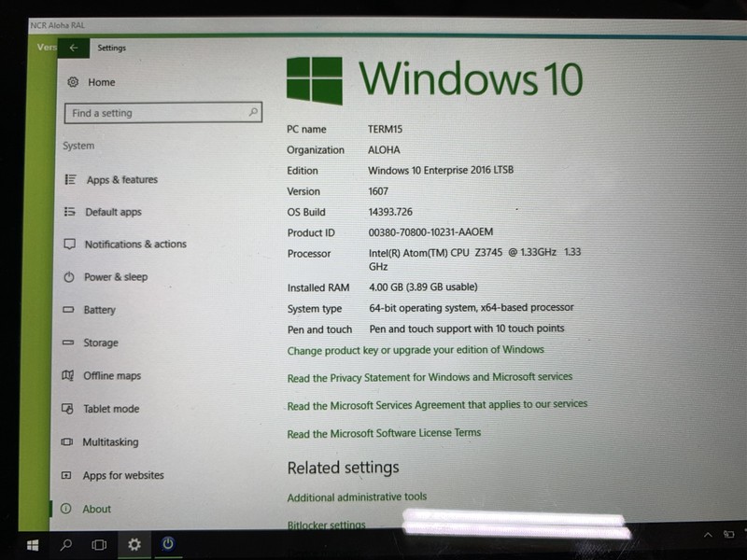Image resolution: width=747 pixels, height=560 pixels.
Task: Open the Windows Start button
Action: click(x=33, y=545)
